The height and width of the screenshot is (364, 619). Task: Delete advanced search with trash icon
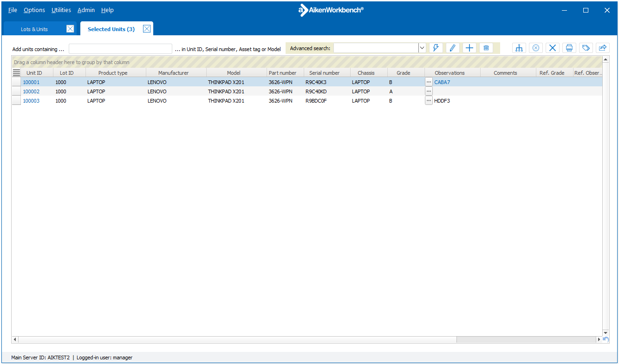tap(486, 48)
